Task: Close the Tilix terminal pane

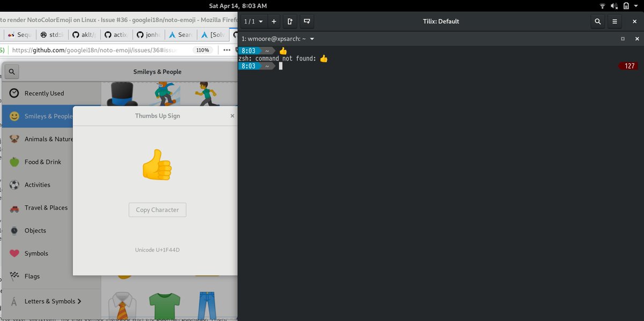Action: 637,39
